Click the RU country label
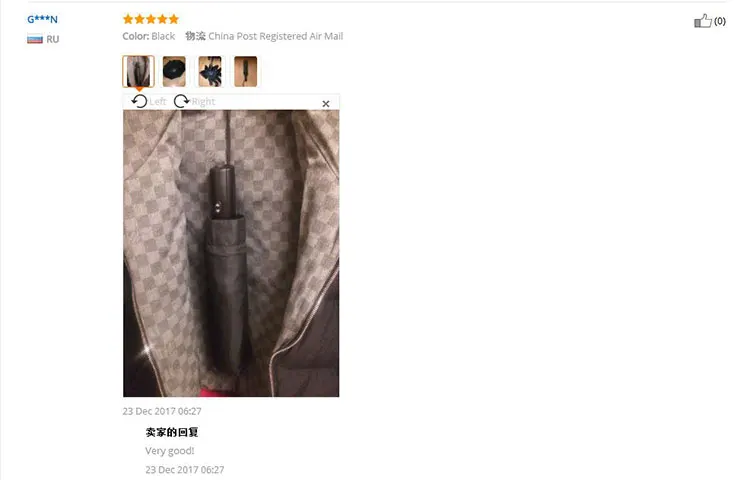 pyautogui.click(x=53, y=39)
